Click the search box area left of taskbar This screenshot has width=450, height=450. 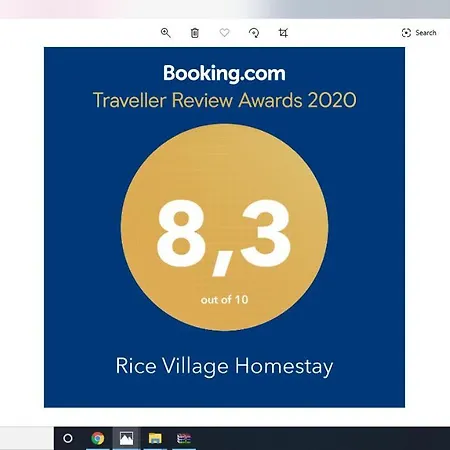coord(27,438)
